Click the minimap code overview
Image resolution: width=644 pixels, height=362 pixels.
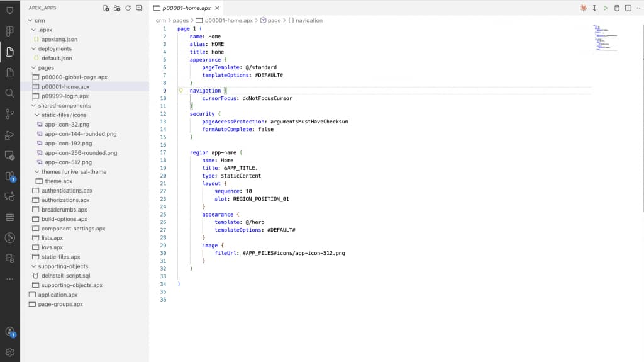coord(605,38)
